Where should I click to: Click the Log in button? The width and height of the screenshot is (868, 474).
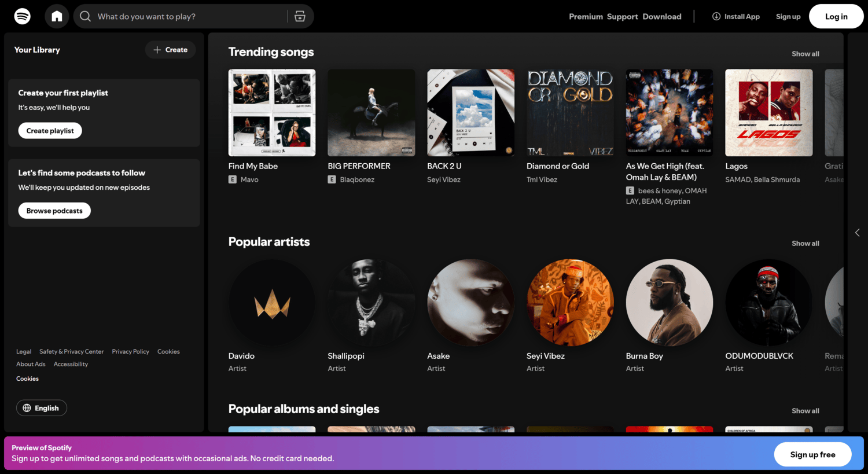pos(836,16)
